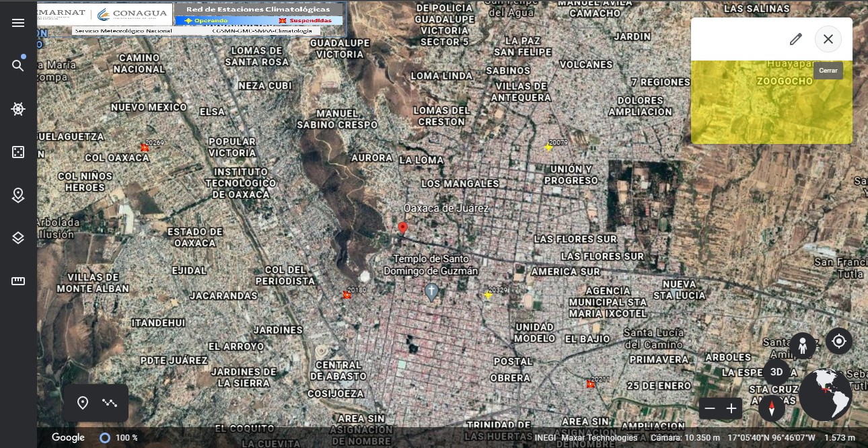Click the compass to reset north

pos(772,408)
